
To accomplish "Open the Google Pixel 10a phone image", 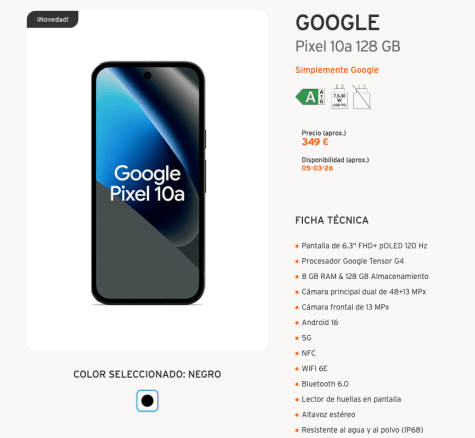I will click(x=148, y=183).
